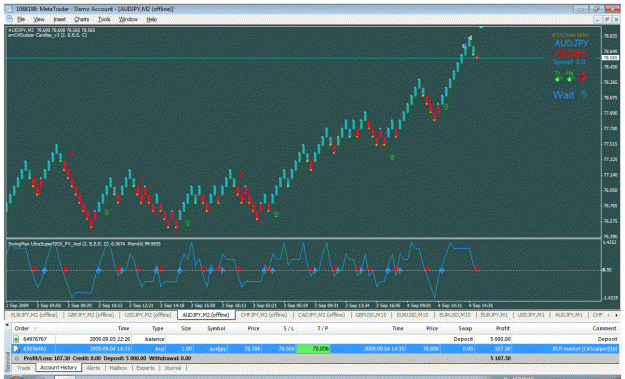Open the Account History tab

click(59, 367)
